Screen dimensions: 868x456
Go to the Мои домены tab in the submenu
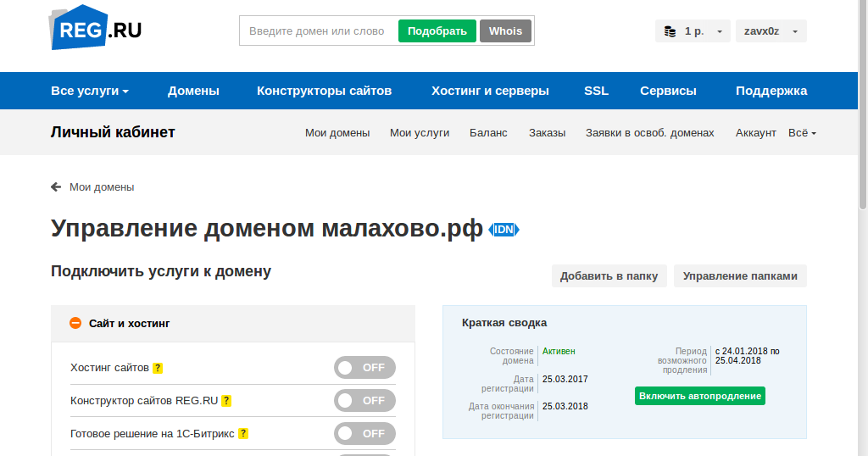[x=337, y=133]
